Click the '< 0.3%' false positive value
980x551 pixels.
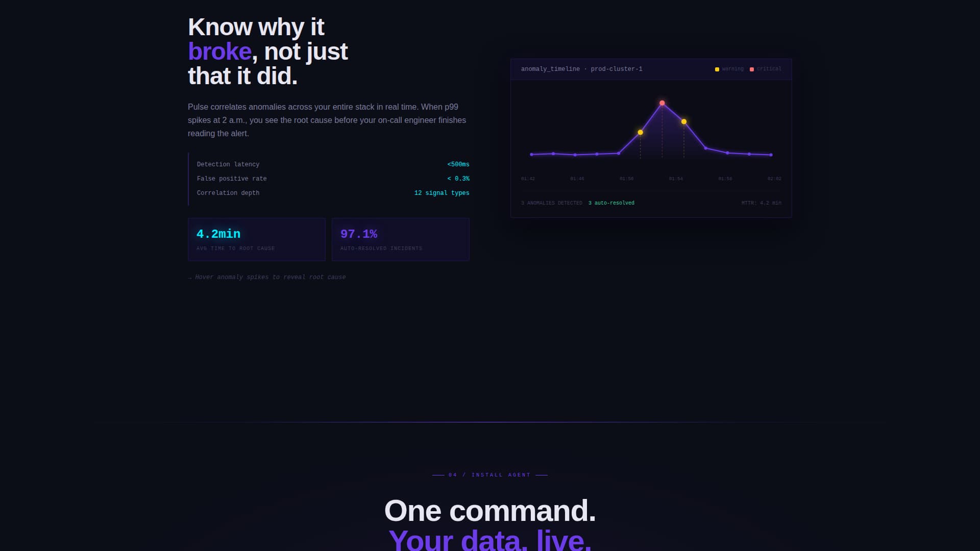458,179
